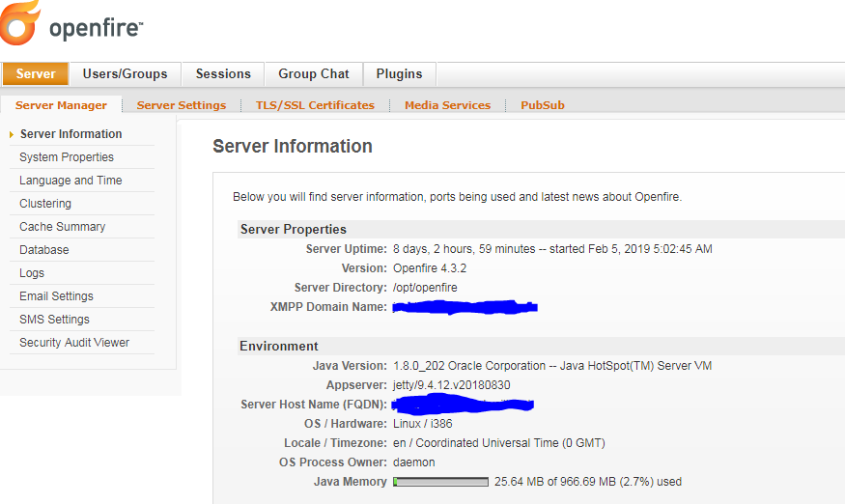Open System Properties page
Screen dimensions: 845x504
(67, 156)
